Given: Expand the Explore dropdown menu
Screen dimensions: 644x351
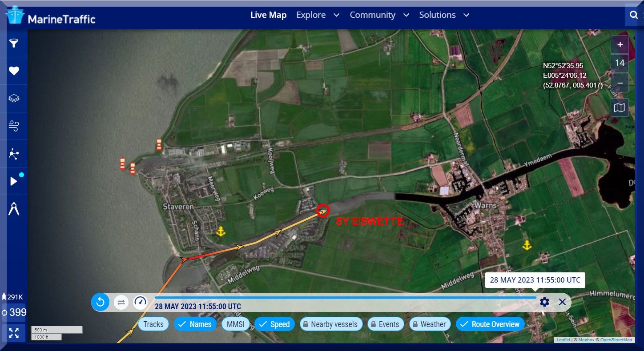Looking at the screenshot, I should pos(318,15).
